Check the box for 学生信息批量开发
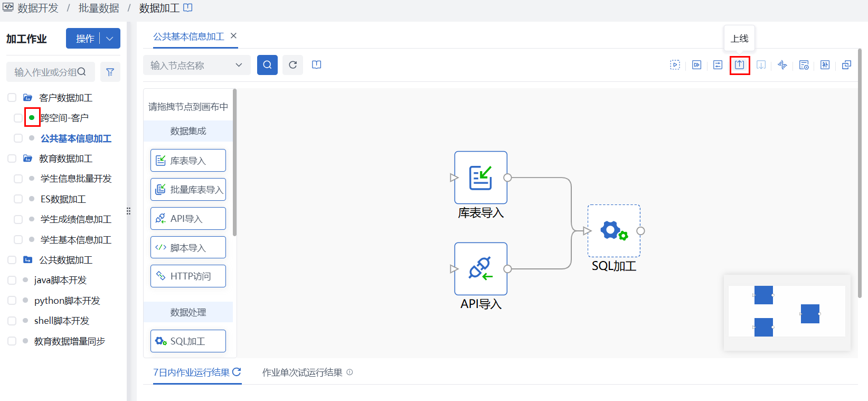Viewport: 868px width, 401px height. click(18, 179)
